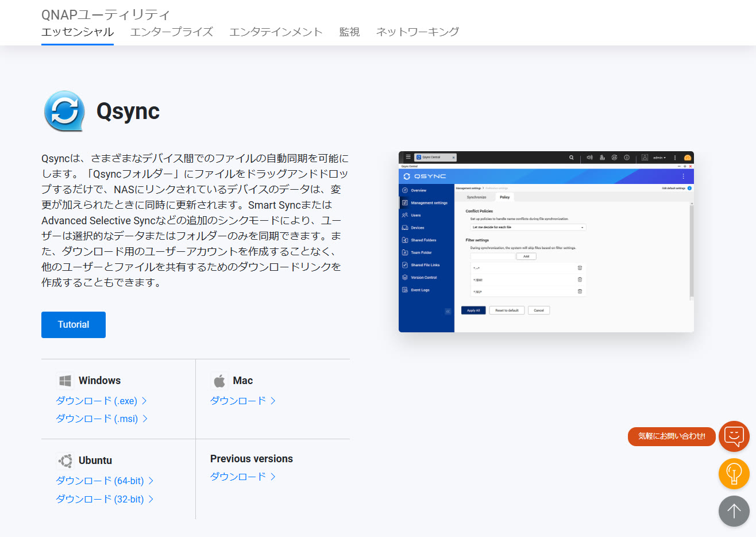Click the Ubuntu logo icon

tap(65, 461)
